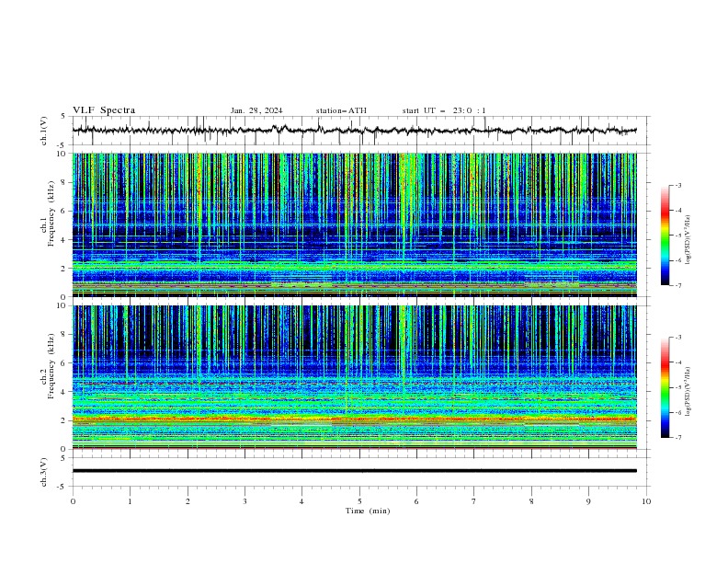Click the '-3' value on ch.1 color scale
Viewport: 728px width, 563px height.
pyautogui.click(x=677, y=185)
